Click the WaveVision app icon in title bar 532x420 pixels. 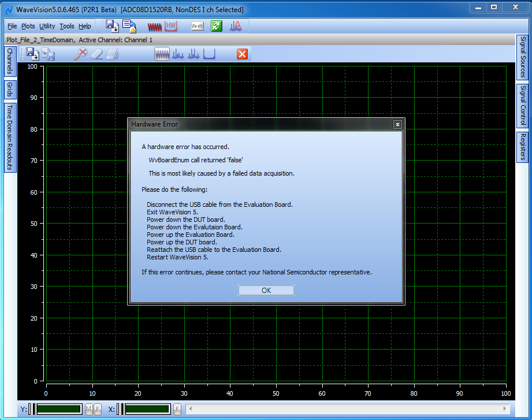coord(9,10)
